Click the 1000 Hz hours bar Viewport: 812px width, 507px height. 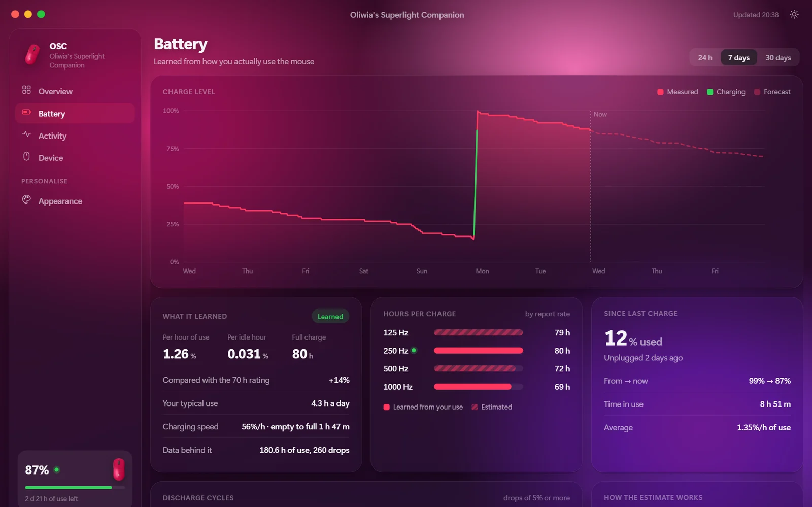coord(478,387)
